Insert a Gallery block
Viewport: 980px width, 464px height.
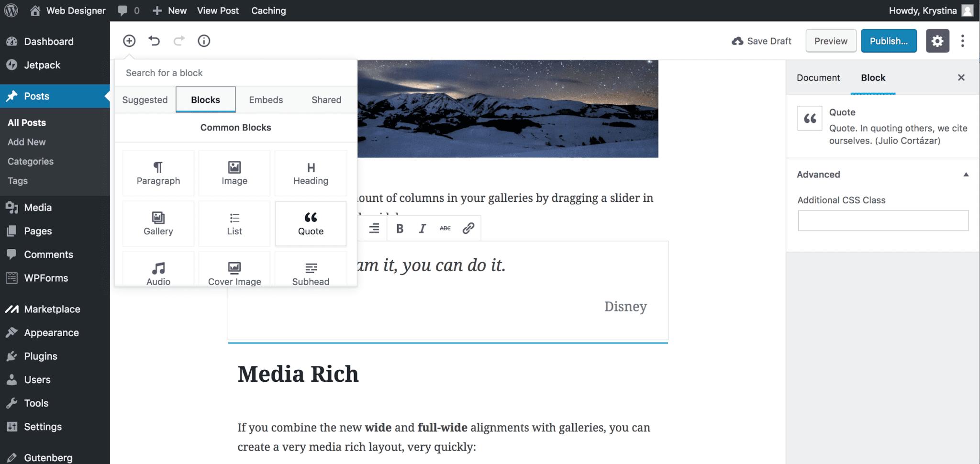pyautogui.click(x=158, y=224)
